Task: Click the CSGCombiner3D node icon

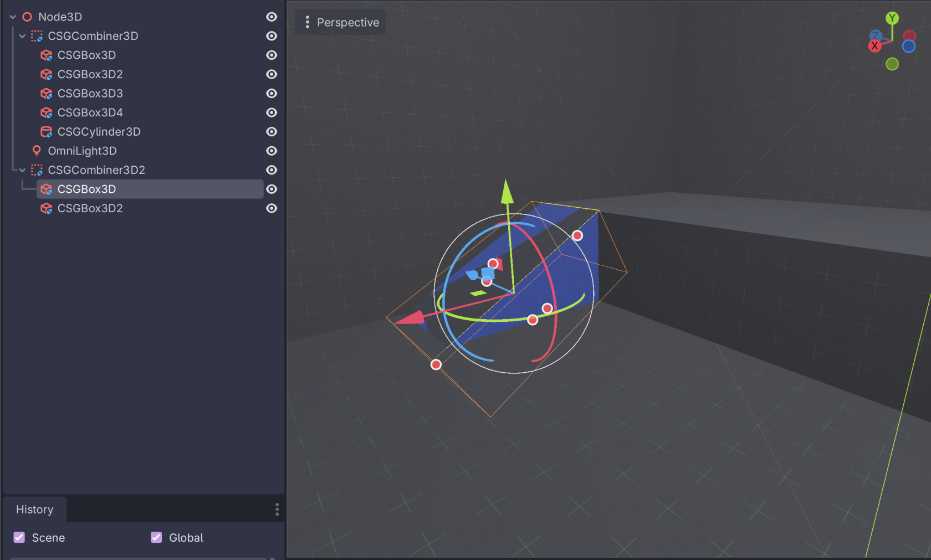Action: click(37, 35)
